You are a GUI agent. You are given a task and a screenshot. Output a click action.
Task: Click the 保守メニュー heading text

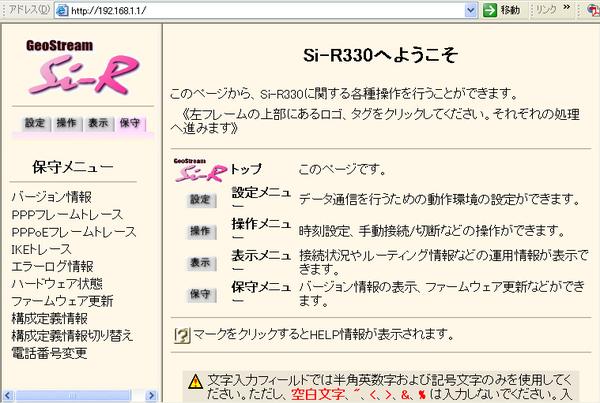point(73,167)
